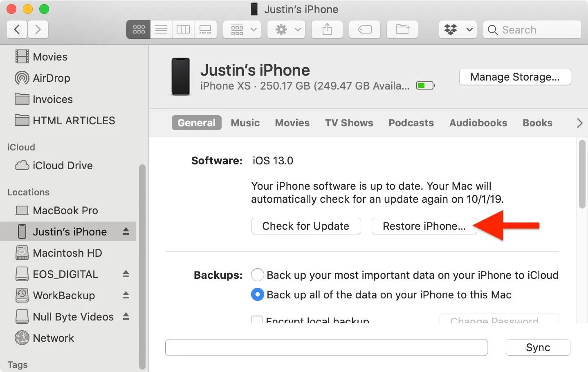Eject the Null Byte Videos volume
Image resolution: width=588 pixels, height=372 pixels.
126,316
